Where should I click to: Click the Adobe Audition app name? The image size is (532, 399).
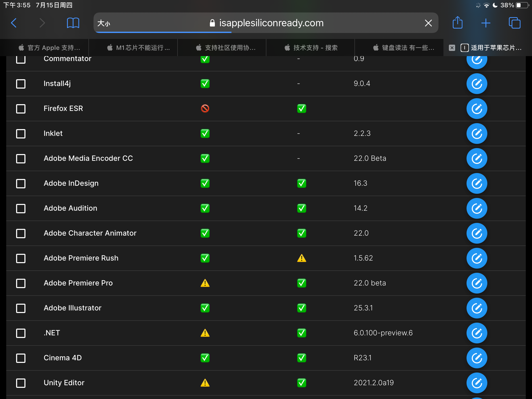pyautogui.click(x=70, y=208)
